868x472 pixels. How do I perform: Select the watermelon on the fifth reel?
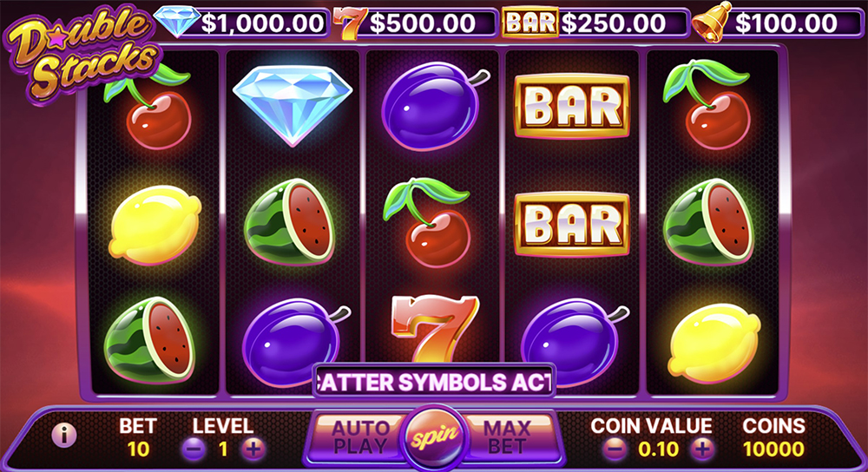[x=708, y=221]
